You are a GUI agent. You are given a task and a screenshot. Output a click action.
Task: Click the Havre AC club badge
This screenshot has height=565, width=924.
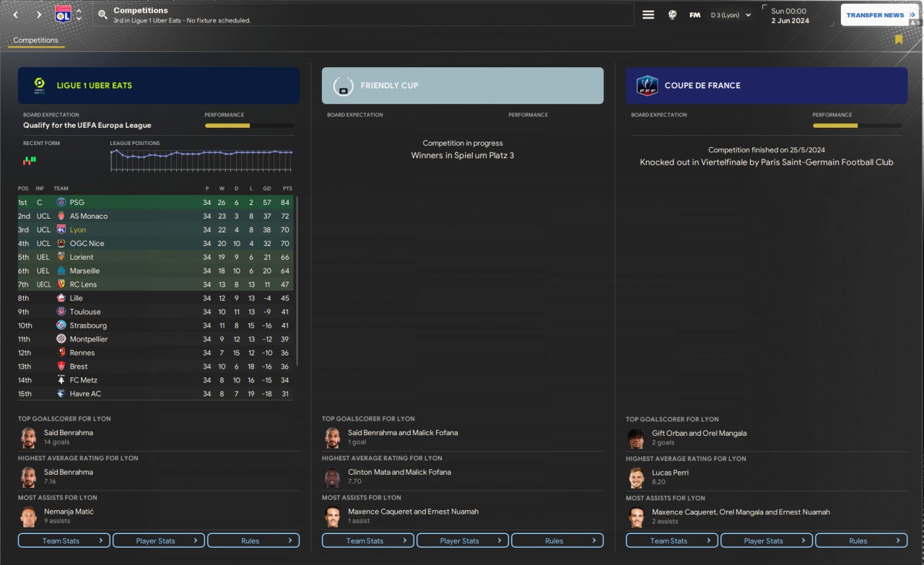[61, 394]
